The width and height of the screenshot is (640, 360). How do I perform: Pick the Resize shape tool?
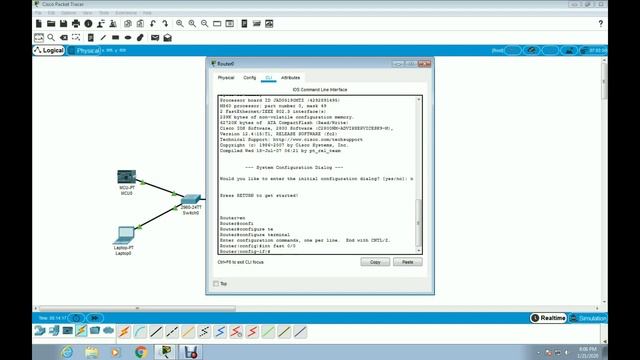(76, 38)
